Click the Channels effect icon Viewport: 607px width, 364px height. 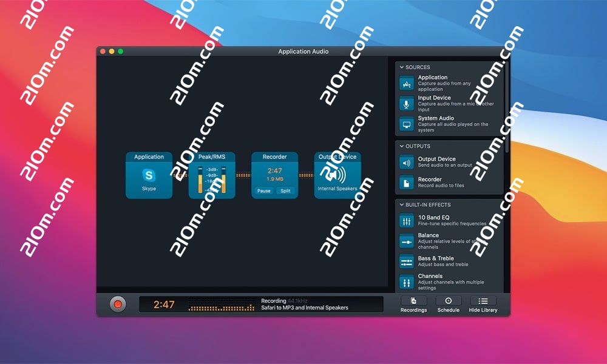(x=407, y=281)
